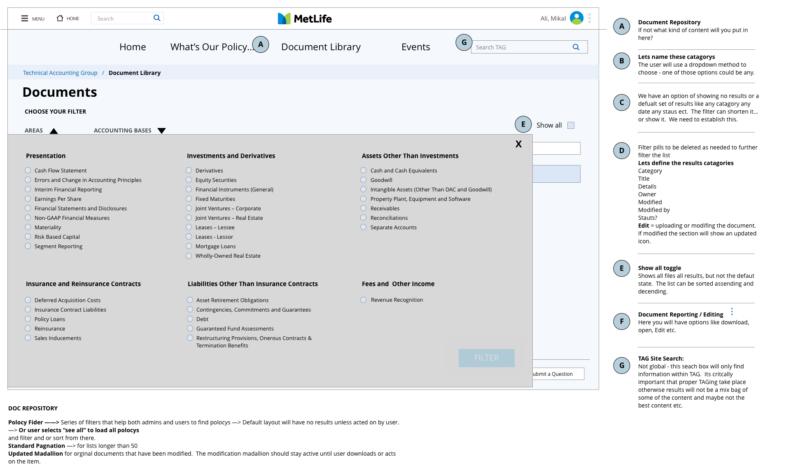Viewport: 800px width, 475px height.
Task: Select Equity Securities radio option
Action: (189, 180)
